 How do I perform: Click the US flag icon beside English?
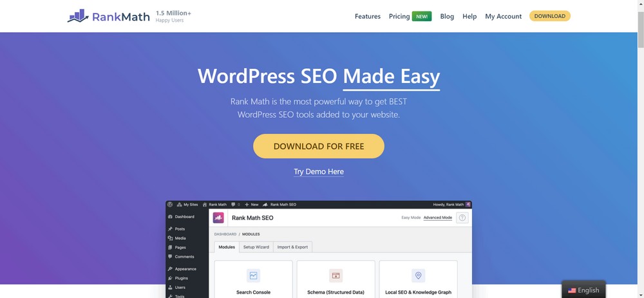[x=572, y=291]
